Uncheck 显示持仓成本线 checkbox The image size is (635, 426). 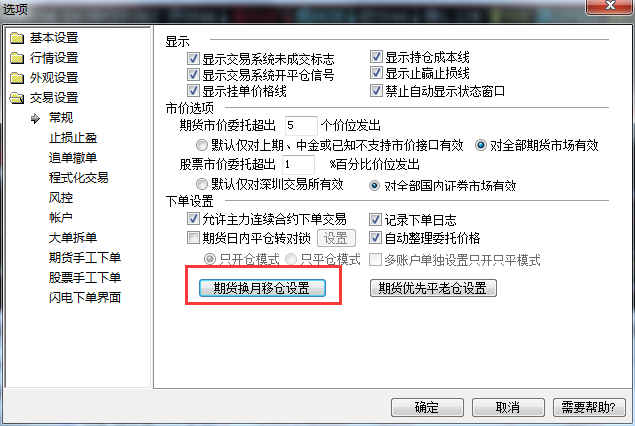click(376, 56)
